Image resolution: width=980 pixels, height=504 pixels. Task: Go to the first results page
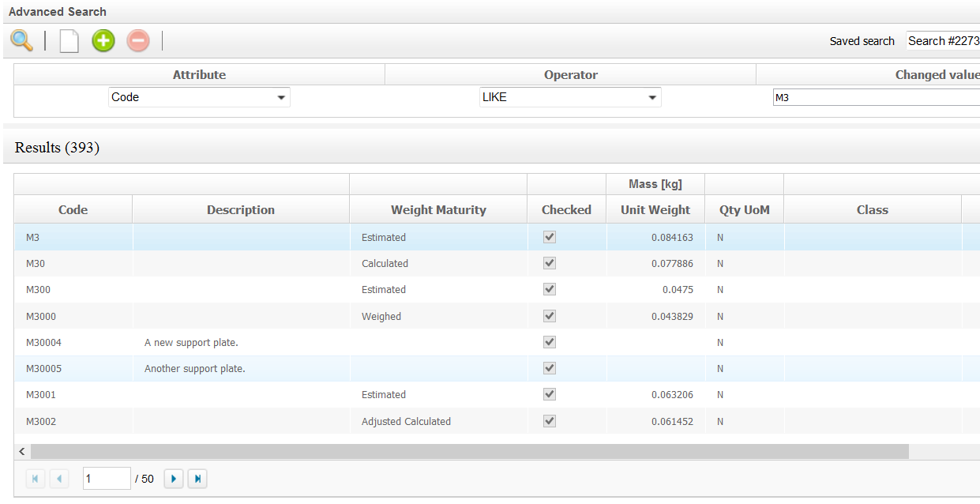pyautogui.click(x=36, y=479)
